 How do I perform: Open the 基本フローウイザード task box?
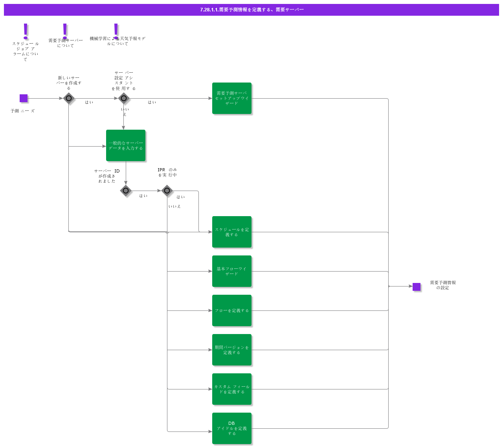pos(232,271)
